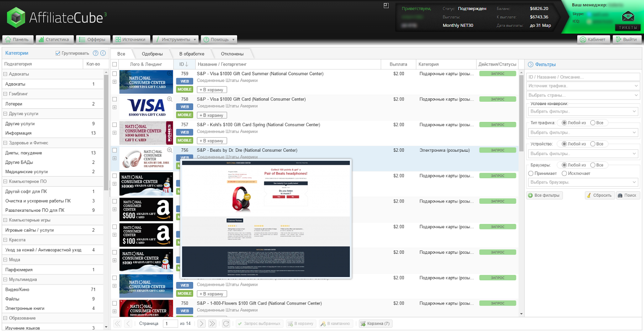This screenshot has height=332, width=644.
Task: Collapse the Категории panel with the arrow icon
Action: (103, 53)
